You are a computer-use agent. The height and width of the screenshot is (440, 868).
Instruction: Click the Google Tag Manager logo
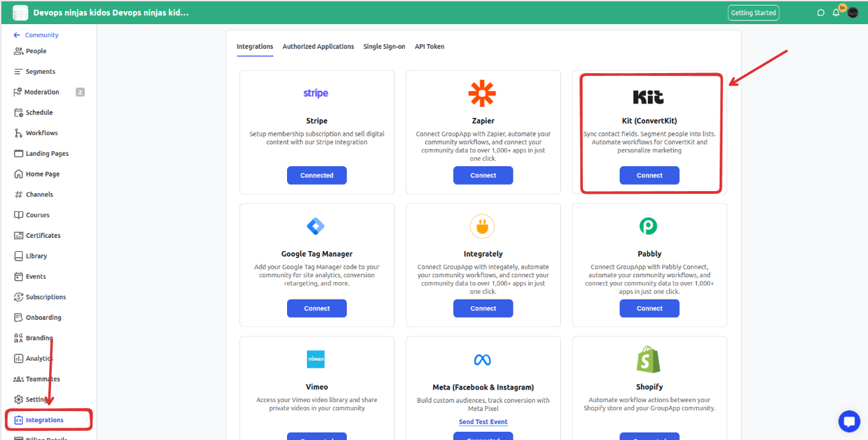316,226
